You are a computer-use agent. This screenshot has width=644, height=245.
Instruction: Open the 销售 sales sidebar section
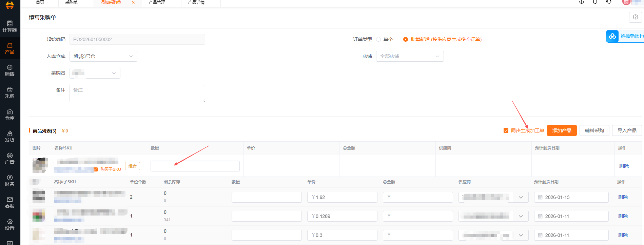click(x=9, y=70)
